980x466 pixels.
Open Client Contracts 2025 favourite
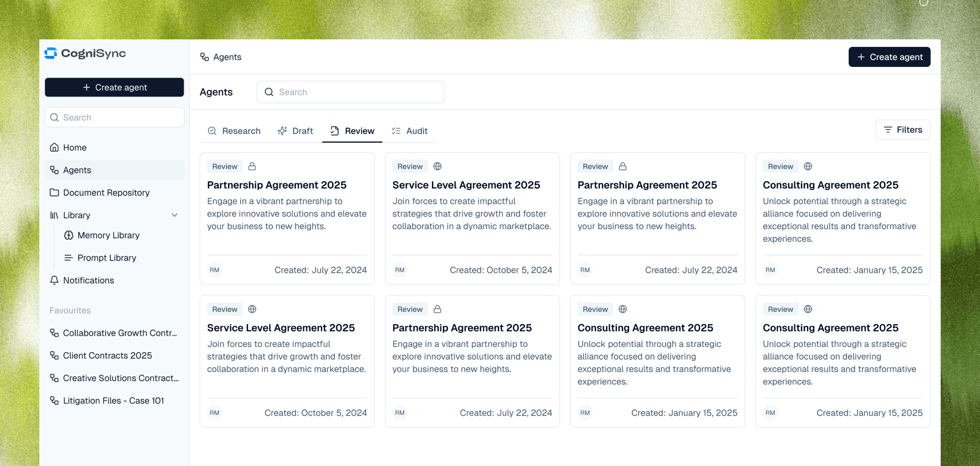pyautogui.click(x=107, y=356)
